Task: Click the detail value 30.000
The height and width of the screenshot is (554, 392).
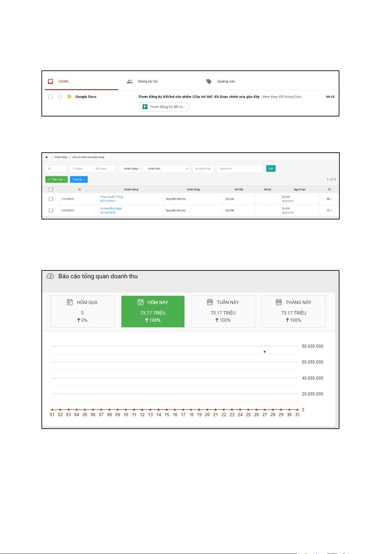Action: [230, 211]
